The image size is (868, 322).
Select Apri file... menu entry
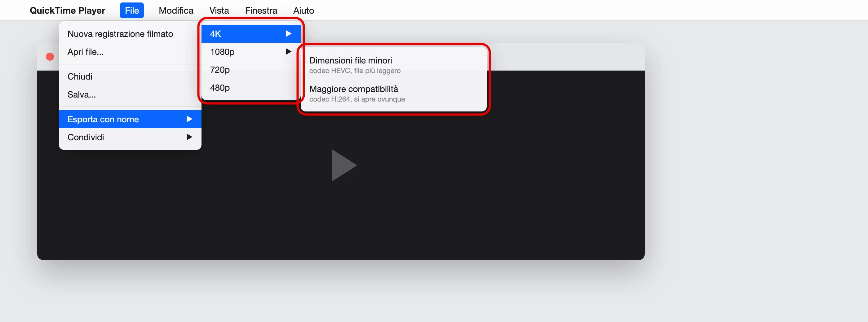pyautogui.click(x=130, y=52)
